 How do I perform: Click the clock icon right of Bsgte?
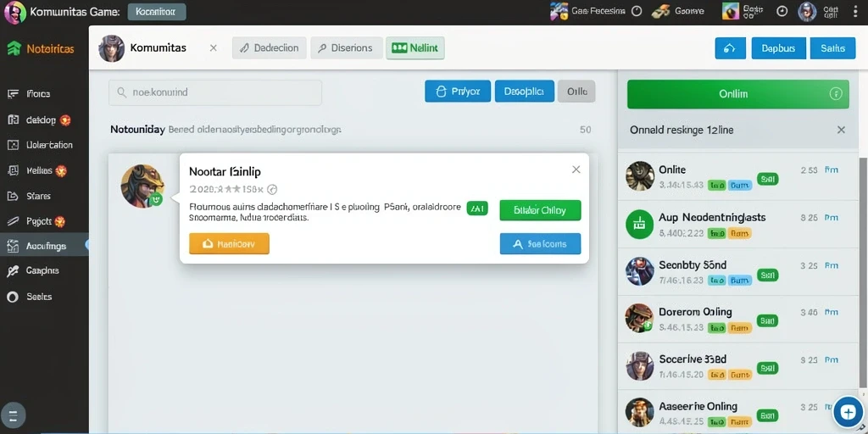782,11
